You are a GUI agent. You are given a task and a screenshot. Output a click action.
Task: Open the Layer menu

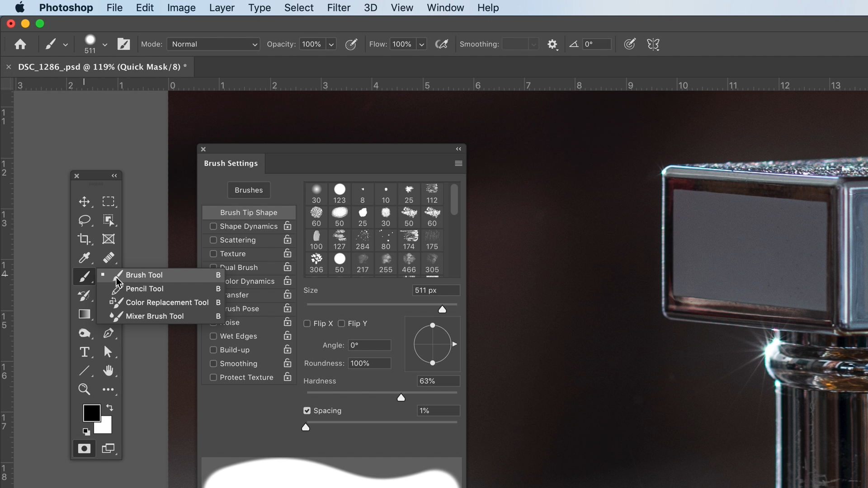click(x=222, y=8)
